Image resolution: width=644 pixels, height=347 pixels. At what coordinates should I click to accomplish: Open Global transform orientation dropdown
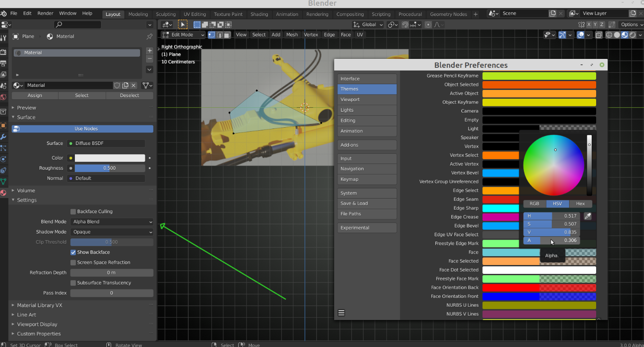[x=368, y=25]
